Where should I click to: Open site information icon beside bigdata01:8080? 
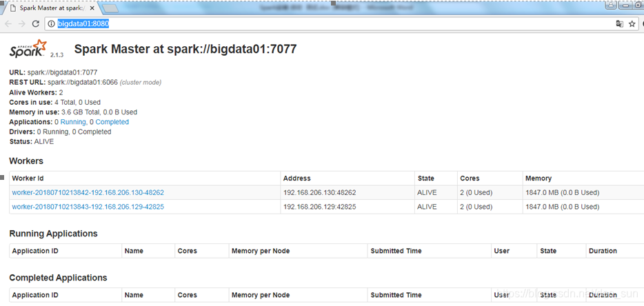pyautogui.click(x=51, y=24)
